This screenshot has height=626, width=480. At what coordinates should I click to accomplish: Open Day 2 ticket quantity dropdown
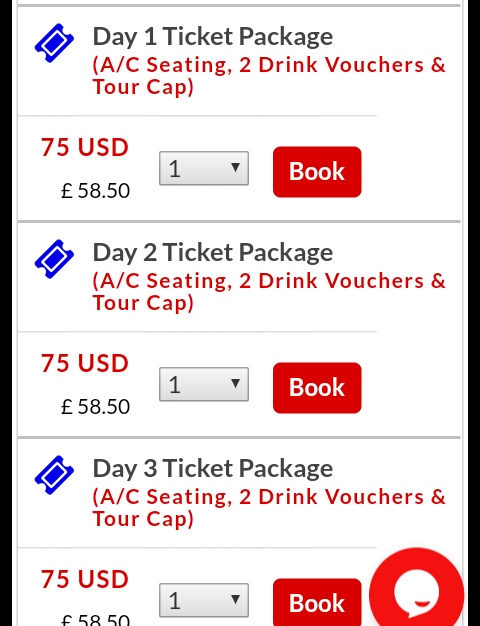[204, 384]
